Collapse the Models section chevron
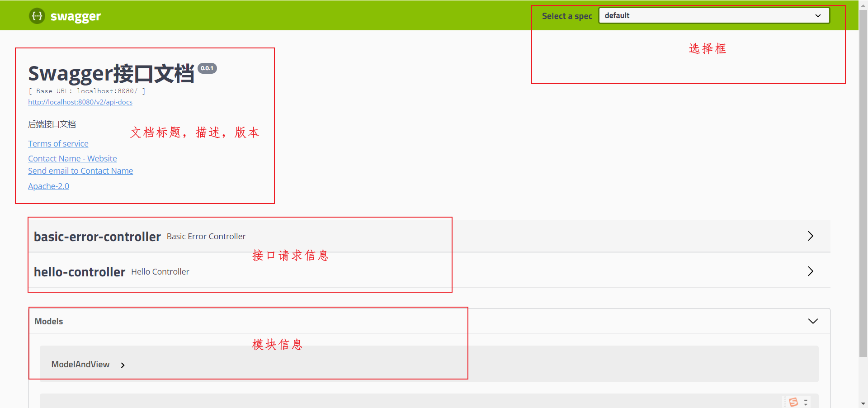868x408 pixels. (813, 321)
